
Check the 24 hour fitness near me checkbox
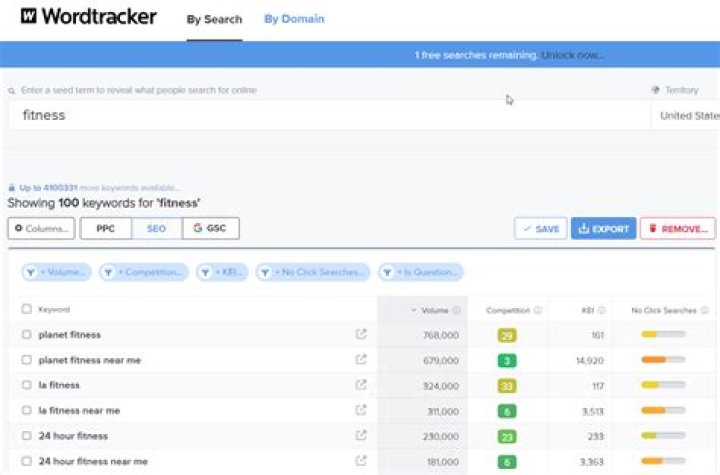point(27,461)
